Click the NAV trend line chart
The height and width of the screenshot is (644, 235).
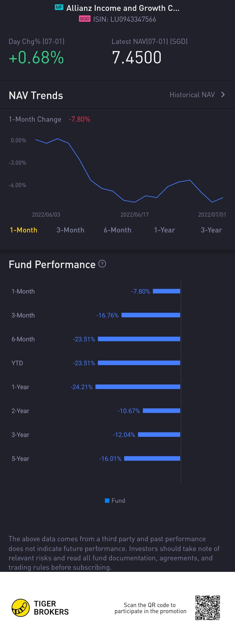click(x=129, y=173)
